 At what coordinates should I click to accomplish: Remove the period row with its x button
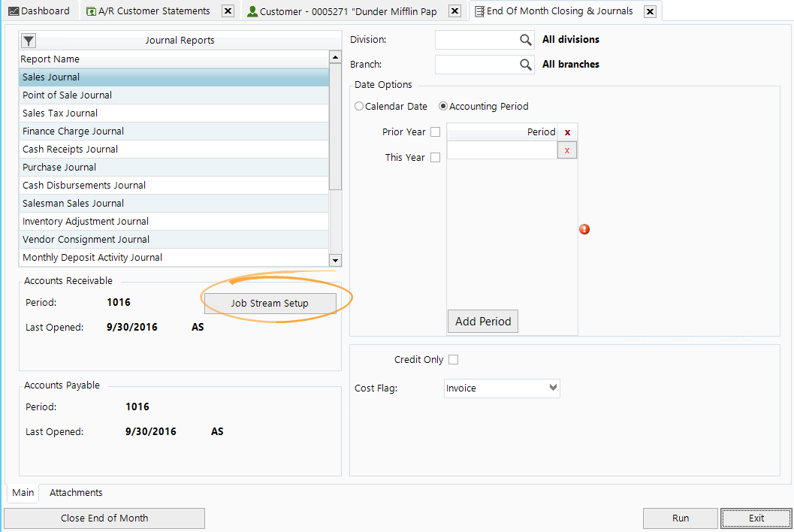pos(566,150)
